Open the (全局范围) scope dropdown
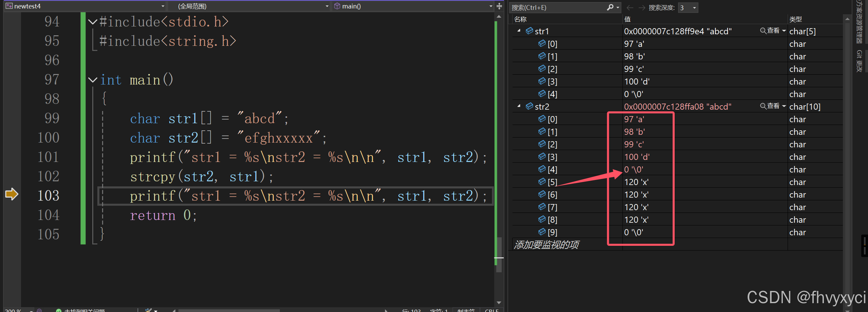The image size is (868, 312). [327, 6]
